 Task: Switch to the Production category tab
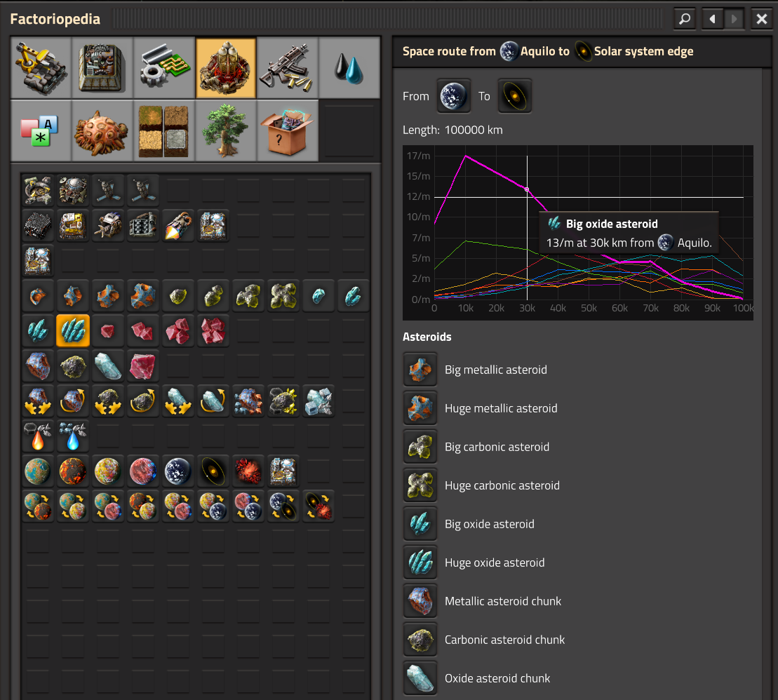(102, 68)
